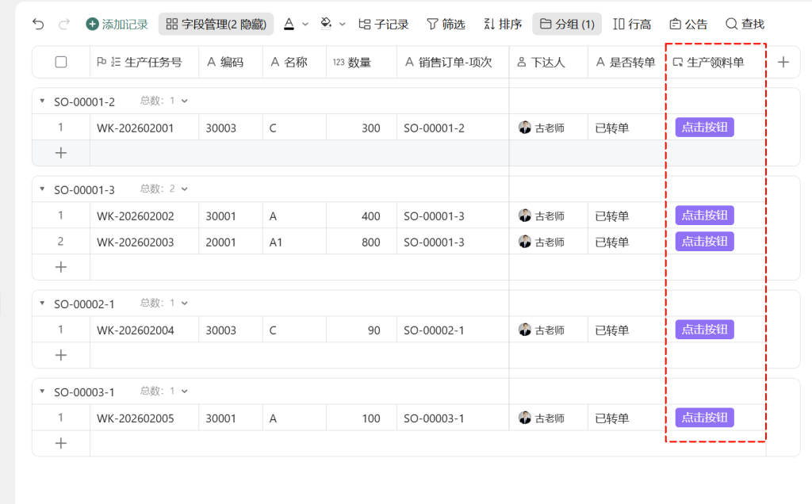Toggle the select-all checkbox in header
Screen dimensions: 812x504
pyautogui.click(x=61, y=62)
